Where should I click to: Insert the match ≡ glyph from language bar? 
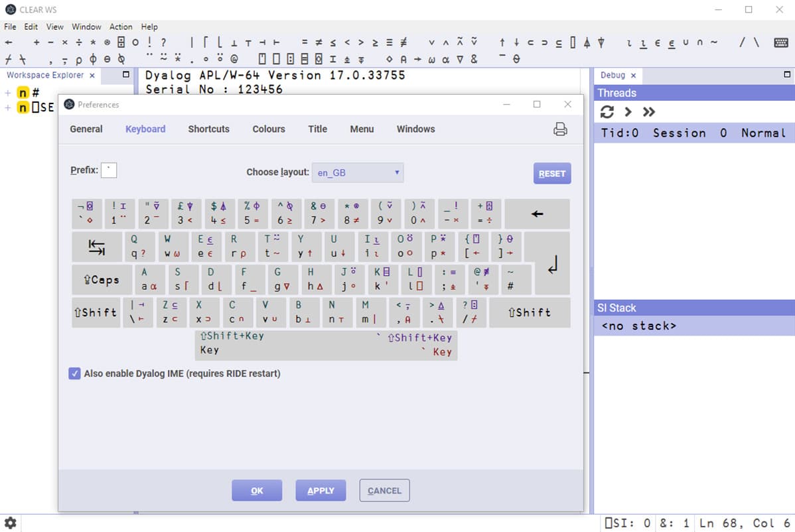(x=389, y=42)
